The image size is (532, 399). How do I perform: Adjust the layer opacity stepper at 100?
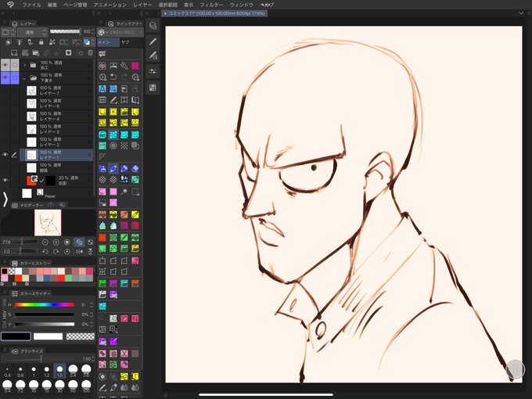92,31
